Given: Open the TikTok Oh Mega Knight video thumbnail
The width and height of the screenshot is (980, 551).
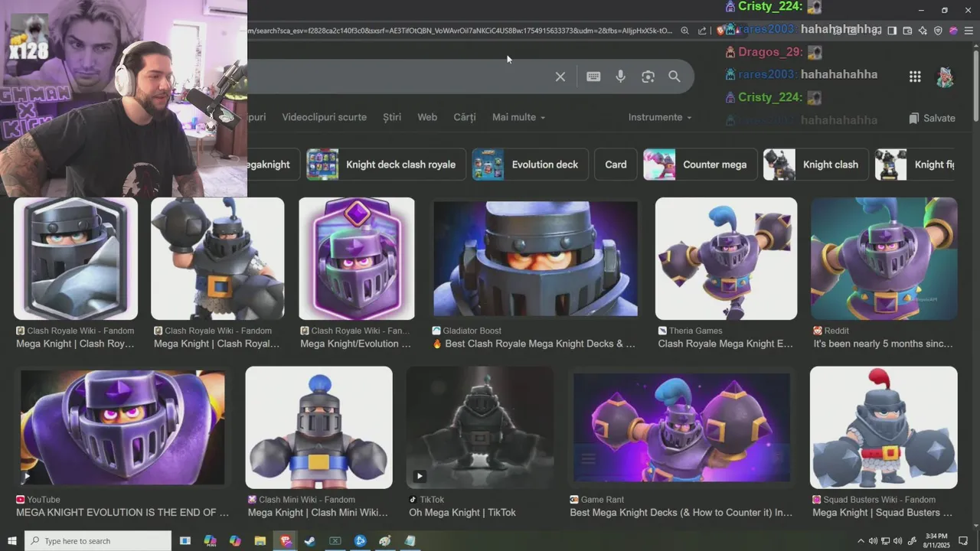Looking at the screenshot, I should coord(480,428).
